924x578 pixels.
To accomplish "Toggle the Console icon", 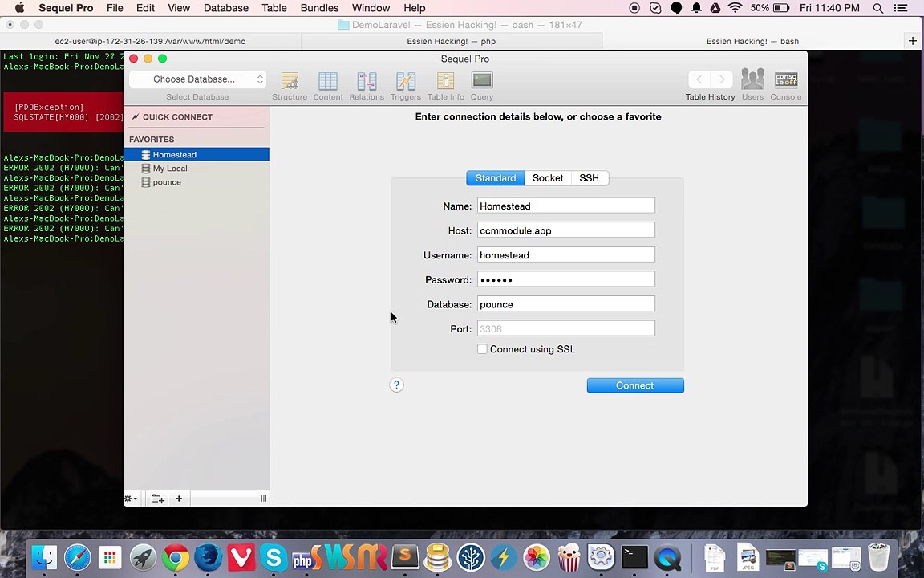I will (x=785, y=86).
